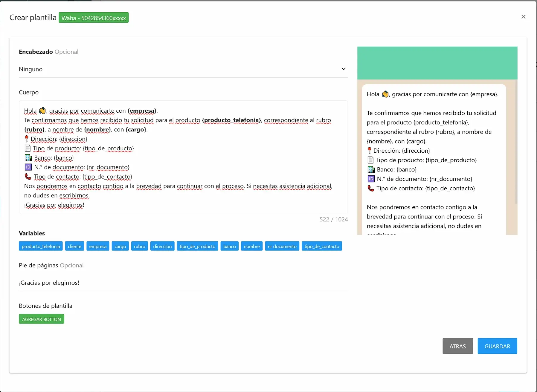Click the location pin in the preview message

pyautogui.click(x=370, y=150)
